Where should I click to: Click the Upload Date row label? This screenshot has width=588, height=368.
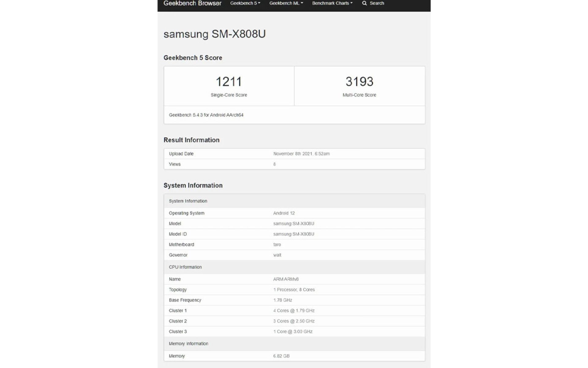[181, 154]
